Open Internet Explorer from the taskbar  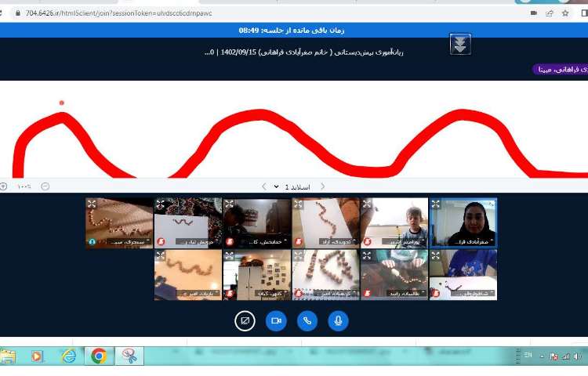68,356
